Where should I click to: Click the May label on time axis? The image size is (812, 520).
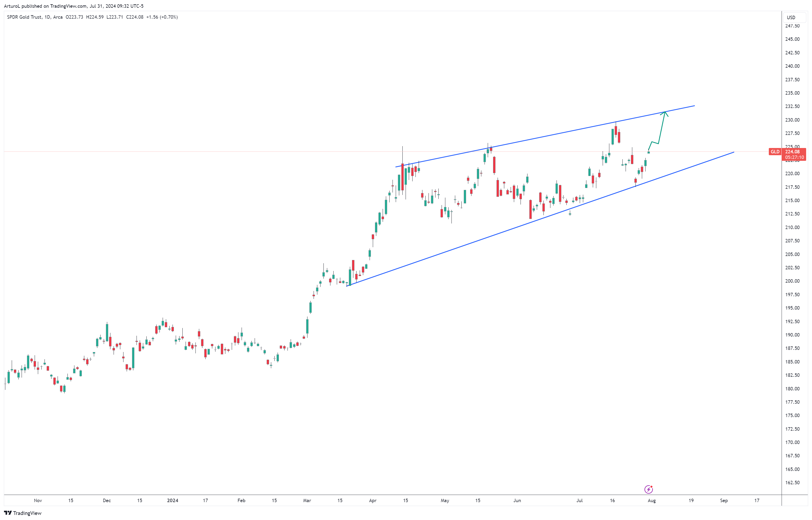[x=445, y=501]
